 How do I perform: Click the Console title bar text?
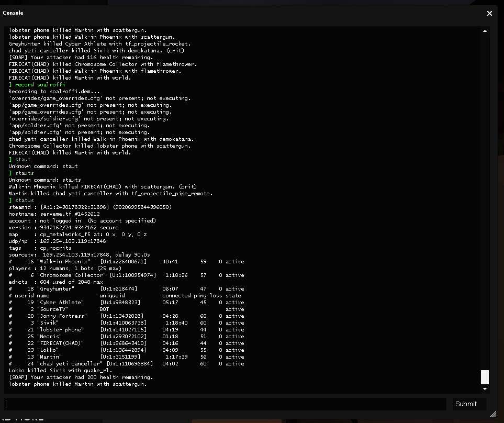pyautogui.click(x=13, y=13)
